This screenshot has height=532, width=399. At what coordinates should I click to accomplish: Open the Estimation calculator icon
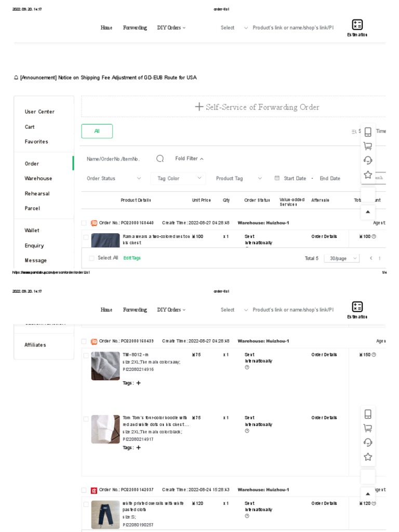357,25
